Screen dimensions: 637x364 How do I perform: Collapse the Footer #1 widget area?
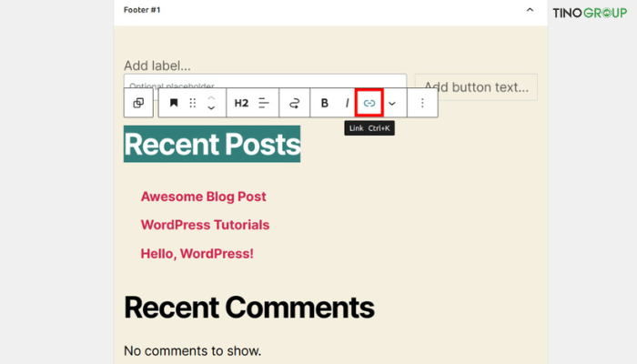[530, 10]
